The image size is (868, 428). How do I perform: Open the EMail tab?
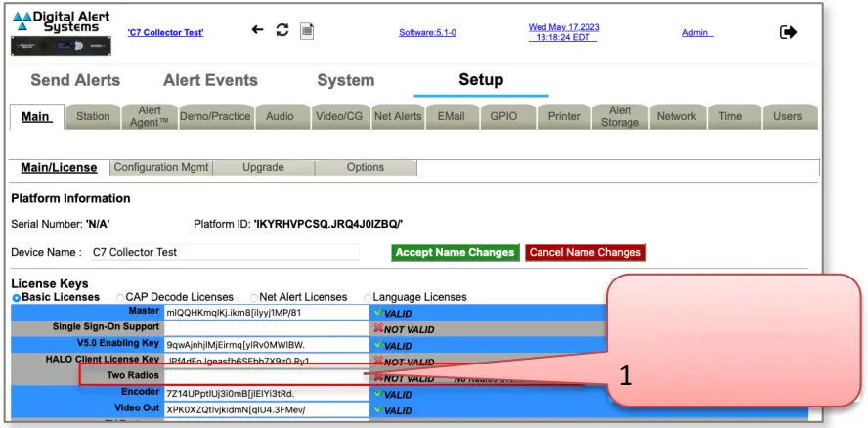click(451, 117)
